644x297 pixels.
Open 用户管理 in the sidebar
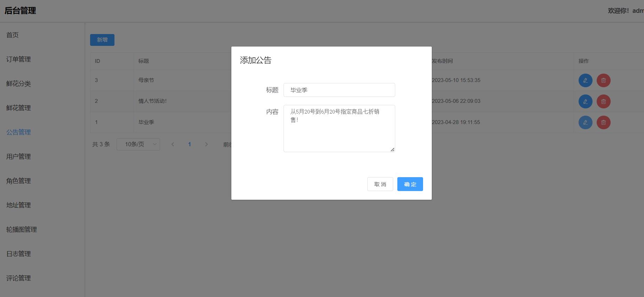(x=18, y=157)
